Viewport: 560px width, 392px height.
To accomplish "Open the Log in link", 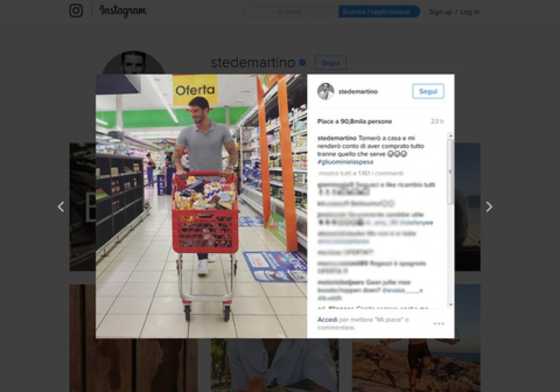I will 470,12.
